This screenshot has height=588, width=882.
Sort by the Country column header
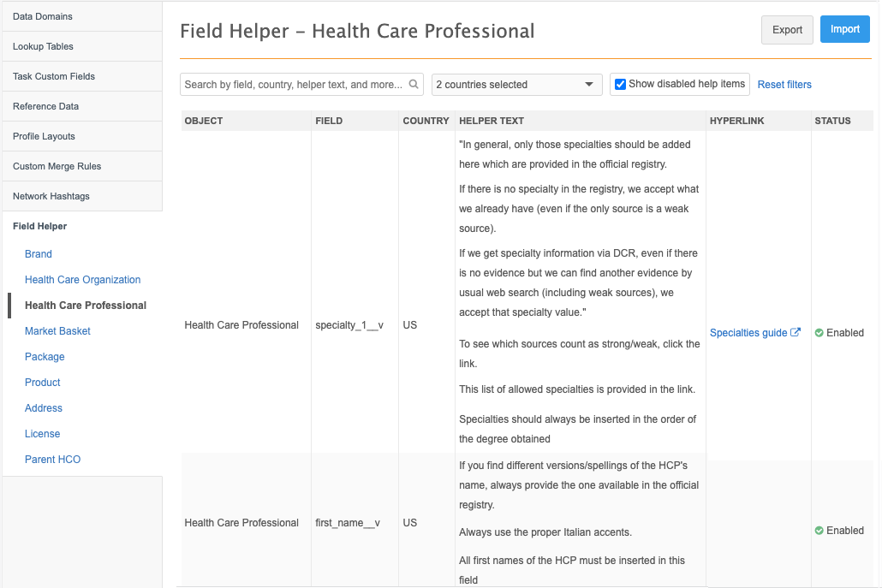[x=426, y=121]
